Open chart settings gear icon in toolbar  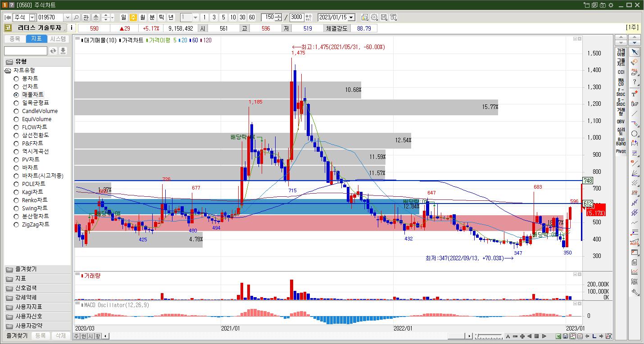tap(374, 17)
